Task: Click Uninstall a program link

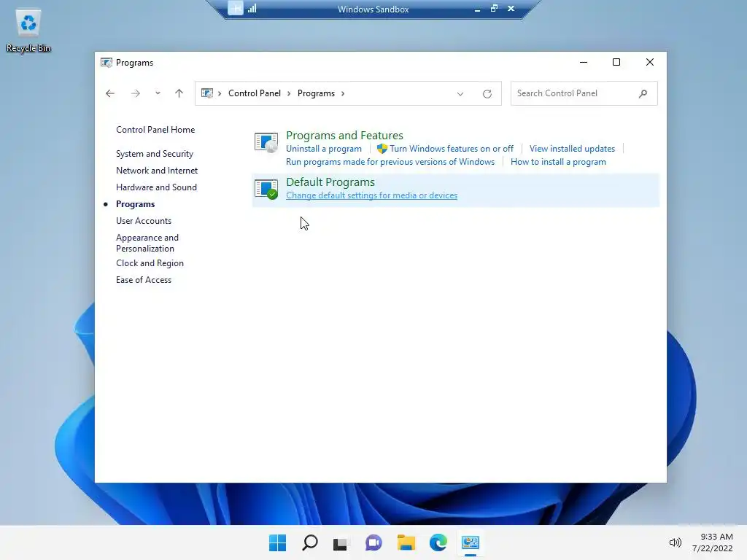Action: (323, 149)
